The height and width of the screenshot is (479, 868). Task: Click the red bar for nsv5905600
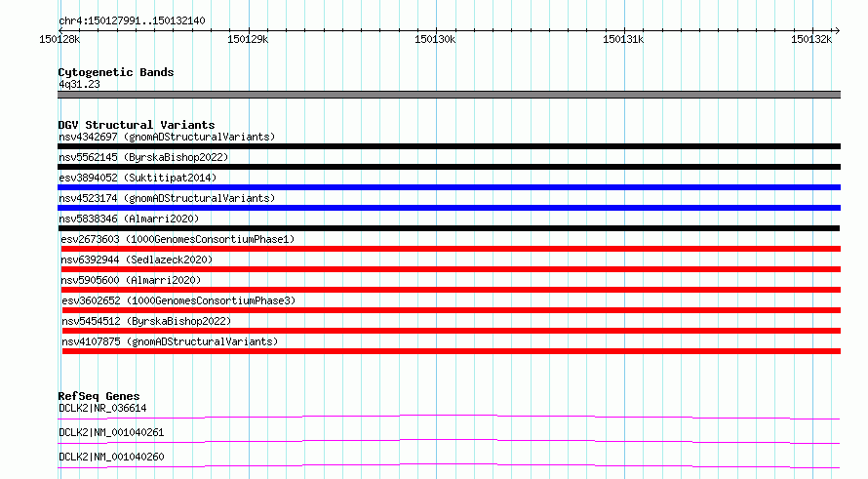[x=451, y=290]
